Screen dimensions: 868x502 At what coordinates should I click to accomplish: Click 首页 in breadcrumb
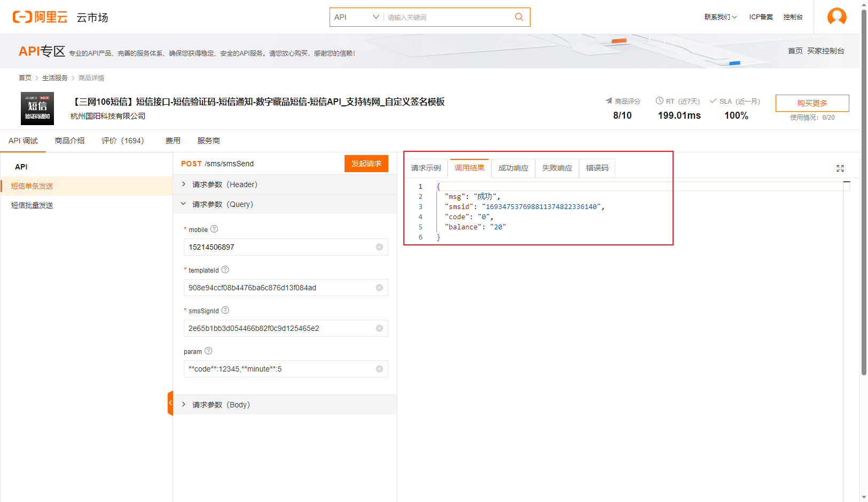point(25,78)
